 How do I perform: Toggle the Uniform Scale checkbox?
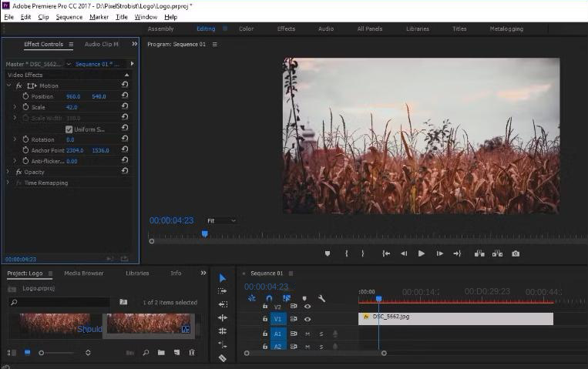(x=69, y=129)
